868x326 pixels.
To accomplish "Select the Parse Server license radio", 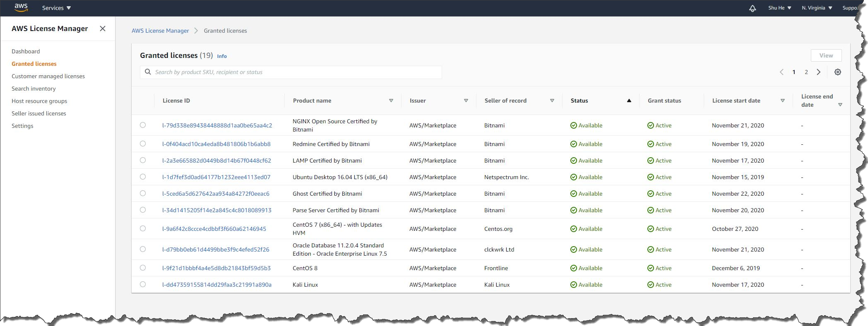I will tap(143, 210).
